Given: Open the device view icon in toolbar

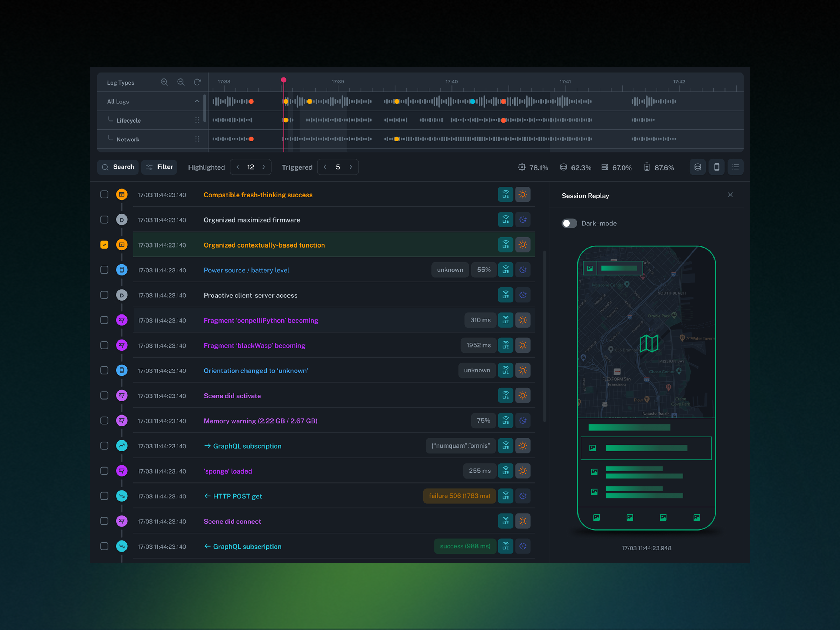Looking at the screenshot, I should point(716,167).
